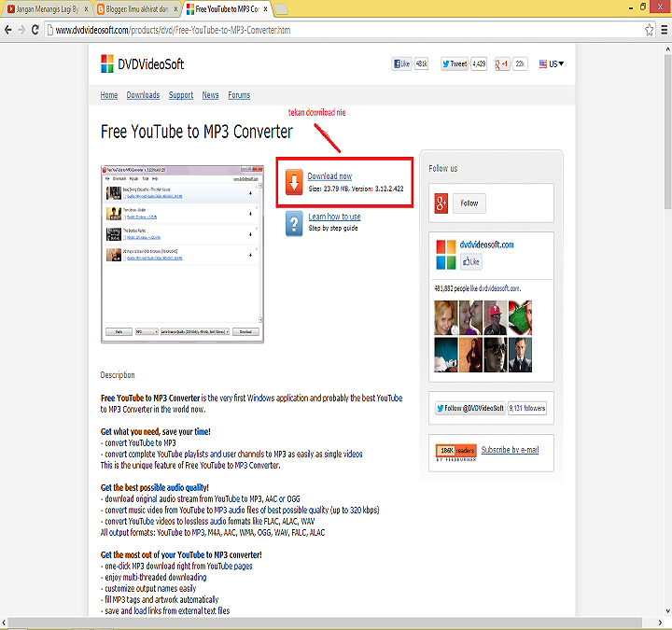Open the Download now link
The height and width of the screenshot is (630, 672).
[329, 176]
